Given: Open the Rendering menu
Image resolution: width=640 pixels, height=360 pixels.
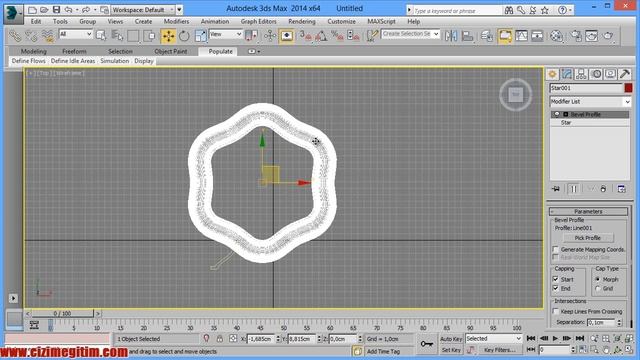Looking at the screenshot, I should coord(302,21).
